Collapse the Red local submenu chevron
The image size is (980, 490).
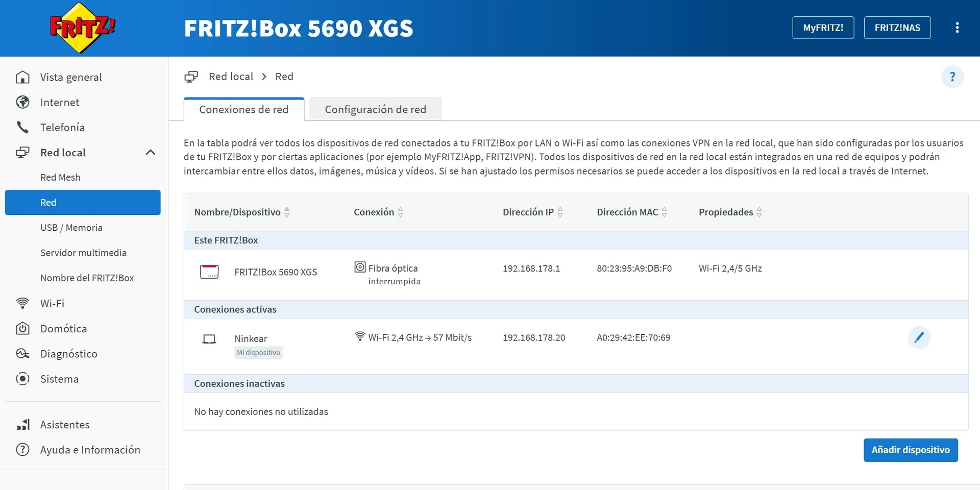(150, 152)
